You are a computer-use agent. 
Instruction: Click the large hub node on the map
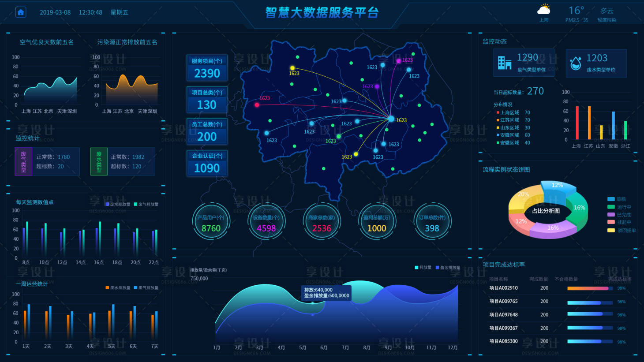coord(391,119)
